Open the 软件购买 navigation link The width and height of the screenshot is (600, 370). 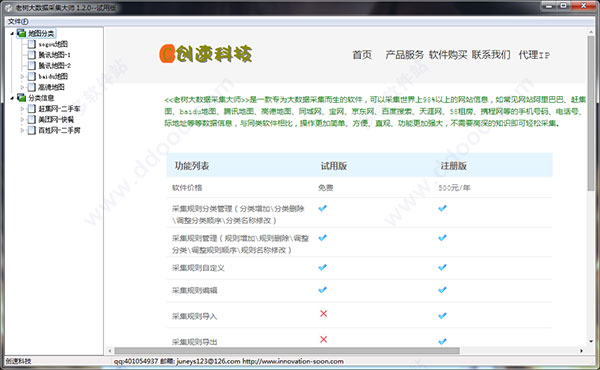coord(448,55)
